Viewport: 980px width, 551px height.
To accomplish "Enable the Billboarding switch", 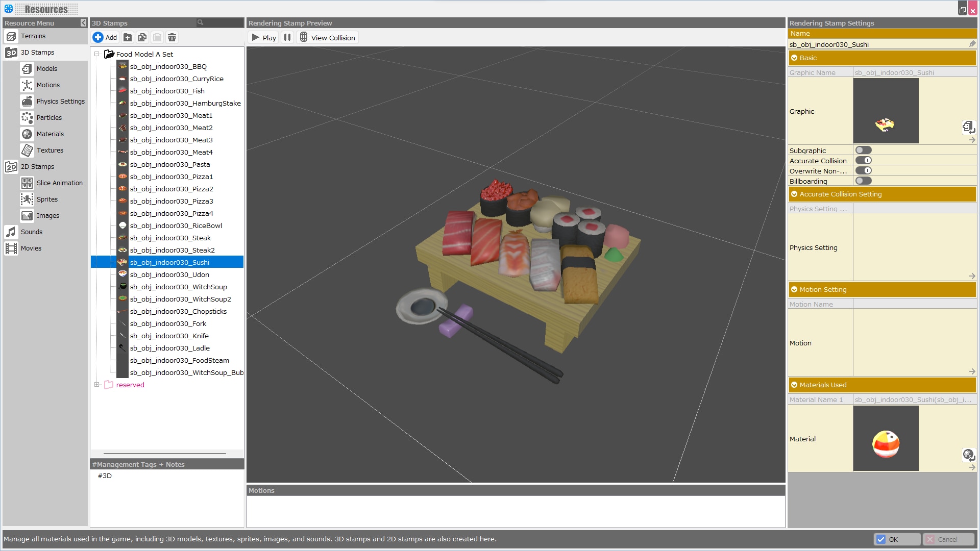I will (x=864, y=181).
